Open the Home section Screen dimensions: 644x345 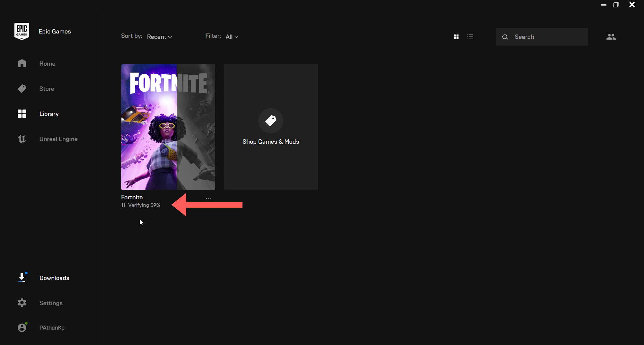click(47, 64)
